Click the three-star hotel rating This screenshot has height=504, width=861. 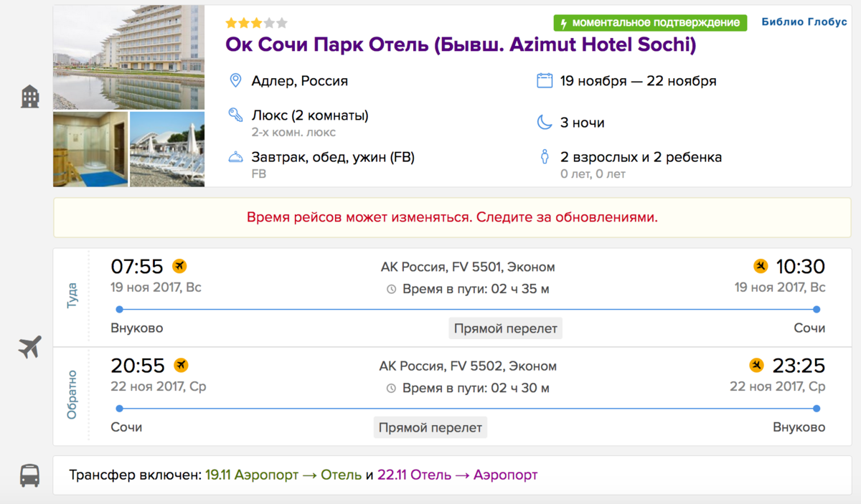tap(256, 23)
